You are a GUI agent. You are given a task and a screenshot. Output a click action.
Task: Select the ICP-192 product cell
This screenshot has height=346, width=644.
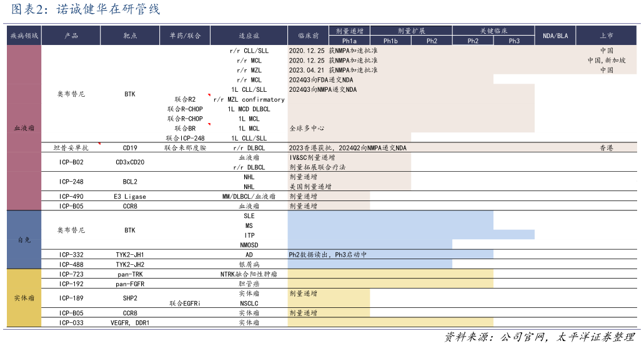coord(71,284)
